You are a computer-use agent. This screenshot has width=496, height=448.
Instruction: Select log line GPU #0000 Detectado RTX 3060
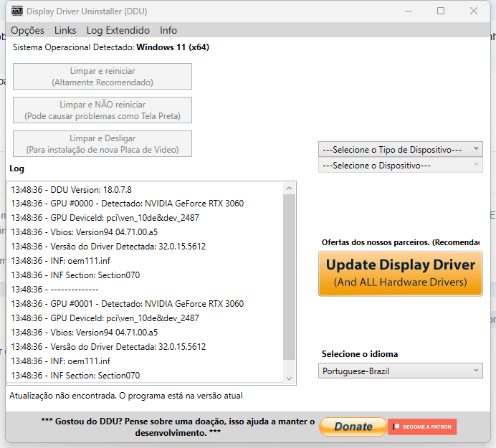128,204
